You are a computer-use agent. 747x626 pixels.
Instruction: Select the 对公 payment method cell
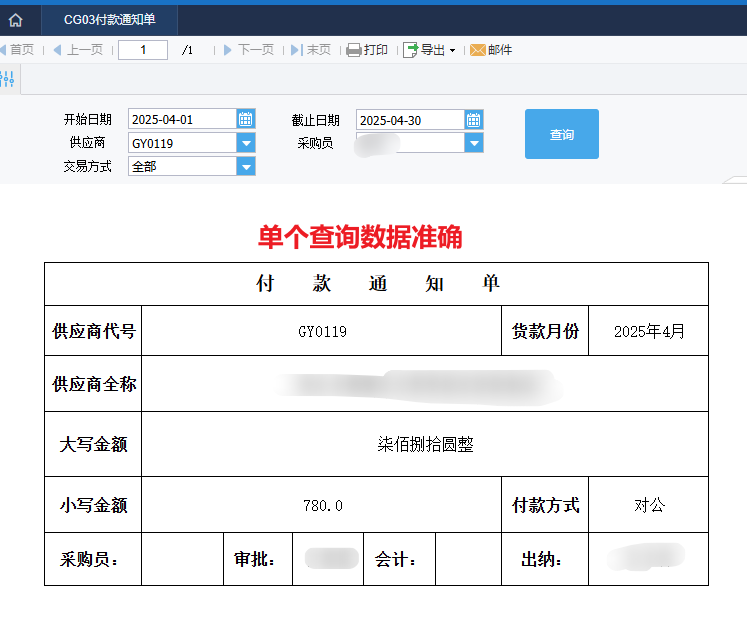click(x=648, y=505)
